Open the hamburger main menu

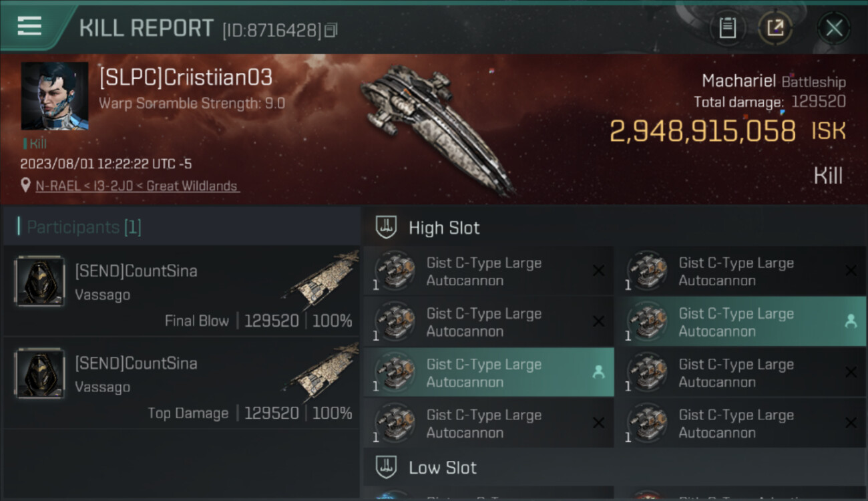[29, 27]
